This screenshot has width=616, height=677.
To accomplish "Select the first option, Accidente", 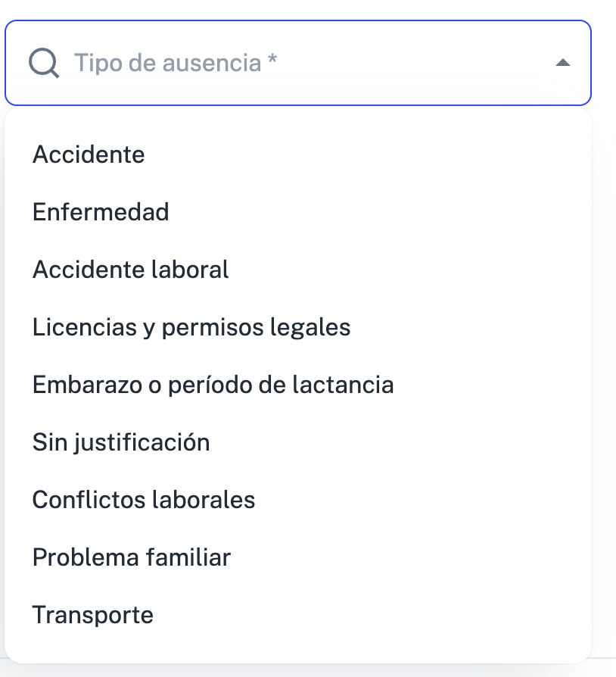I will pos(297,154).
